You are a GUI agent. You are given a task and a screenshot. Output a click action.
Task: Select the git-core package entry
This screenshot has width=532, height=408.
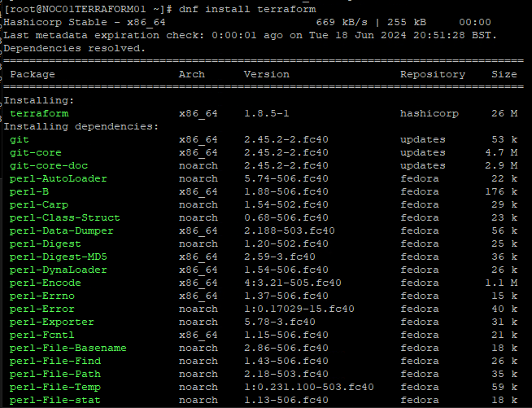36,152
